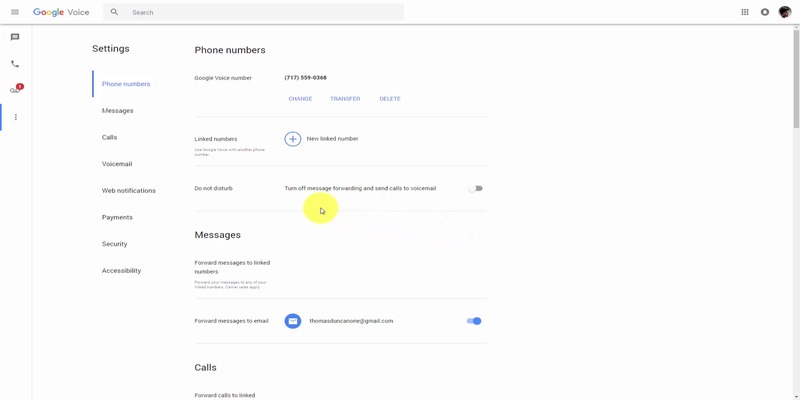Open the Voicemail icon with badge
Viewport: 800px width, 400px height.
coord(15,90)
